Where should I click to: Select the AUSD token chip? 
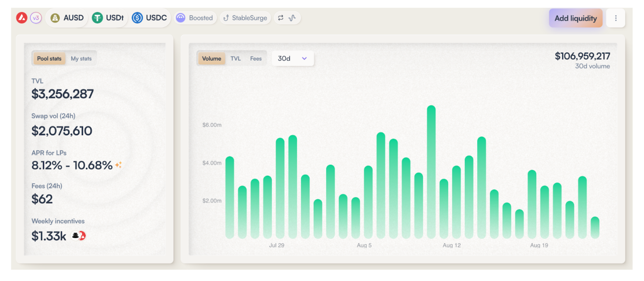coord(67,18)
